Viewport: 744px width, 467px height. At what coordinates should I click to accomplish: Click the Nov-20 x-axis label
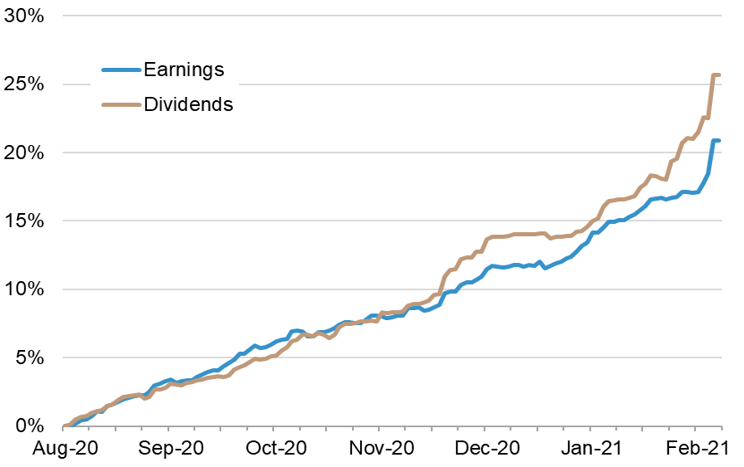(x=381, y=448)
